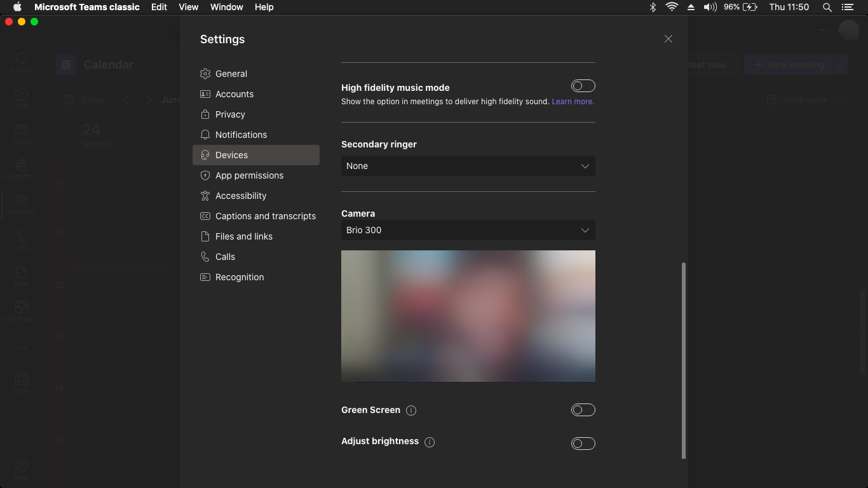This screenshot has width=868, height=488.
Task: Open Chat in Teams left rail
Action: (x=22, y=98)
